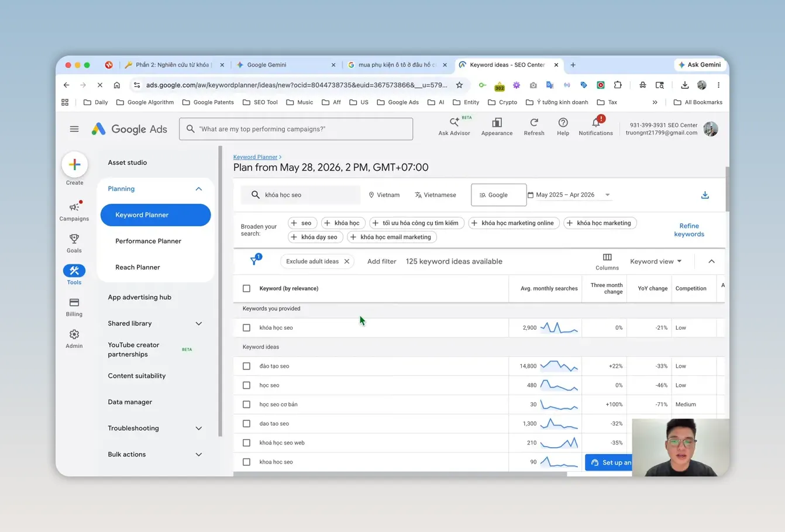Check the 'khoa hoc seo' row checkbox

click(246, 462)
